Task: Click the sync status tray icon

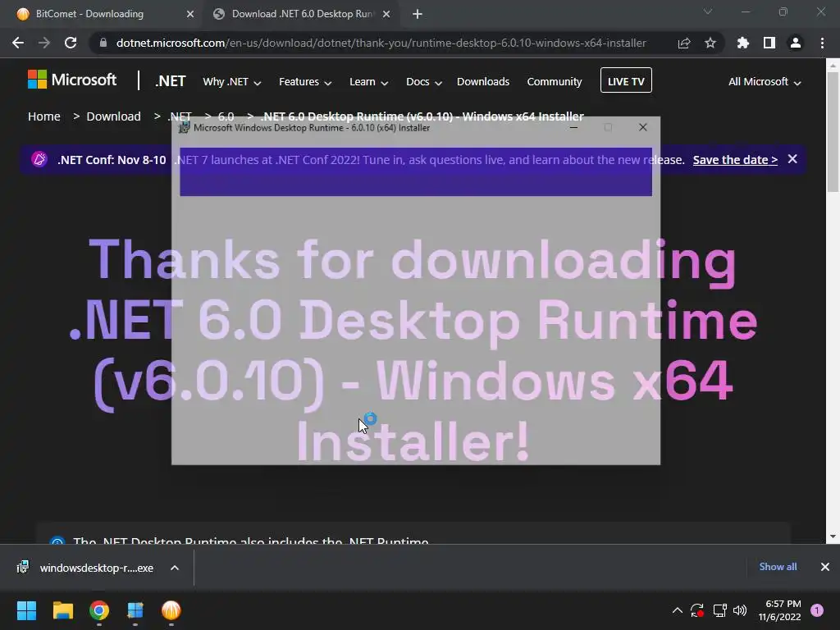Action: (x=697, y=610)
